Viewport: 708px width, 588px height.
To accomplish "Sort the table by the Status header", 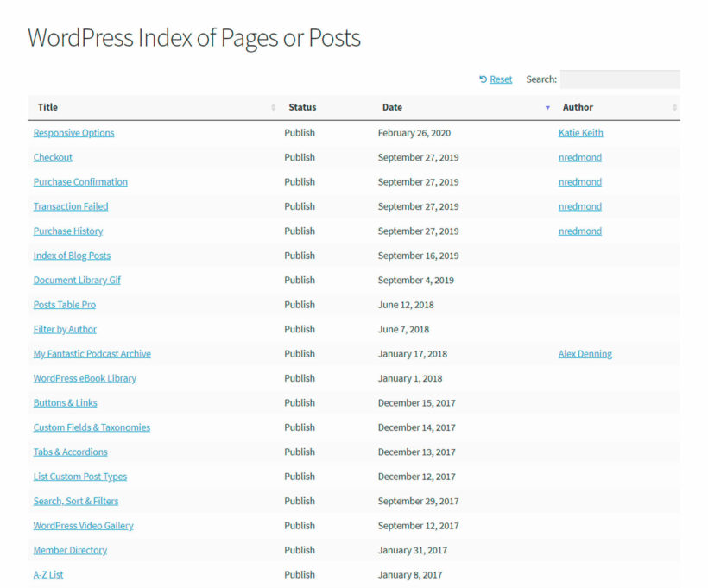I will click(x=302, y=107).
